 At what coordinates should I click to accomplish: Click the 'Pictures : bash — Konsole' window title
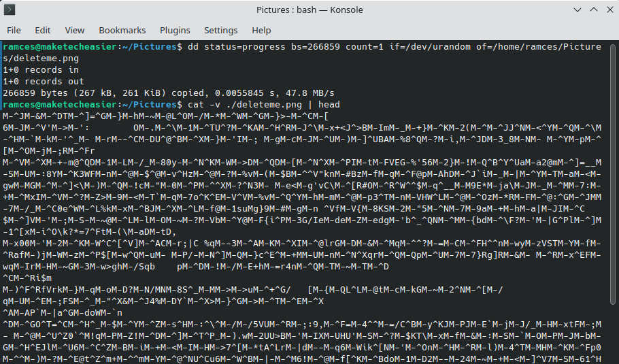309,10
